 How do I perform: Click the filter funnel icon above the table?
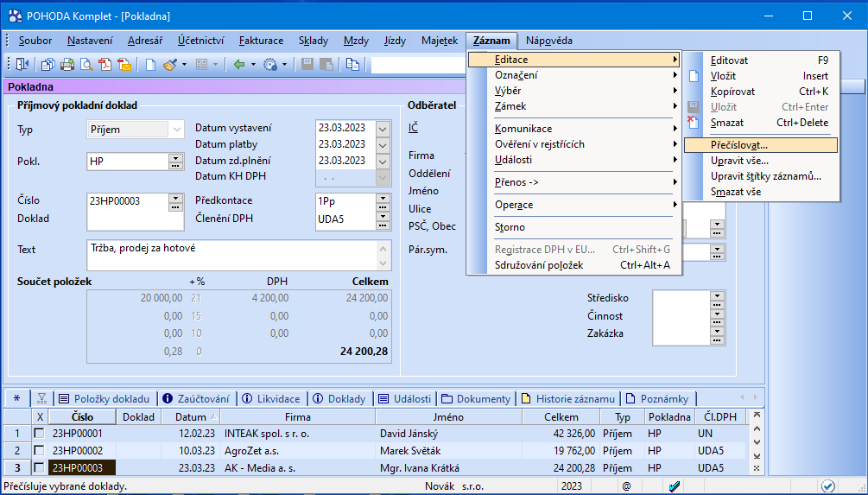point(41,398)
